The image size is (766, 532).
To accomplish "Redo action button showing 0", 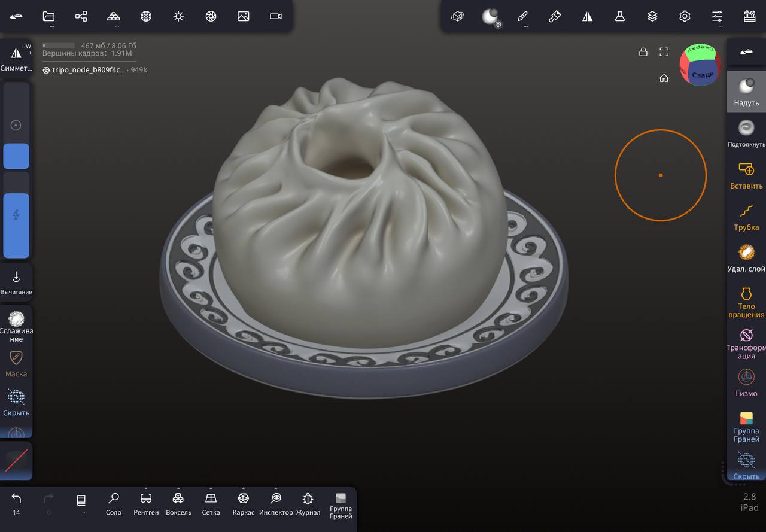I will coord(48,503).
